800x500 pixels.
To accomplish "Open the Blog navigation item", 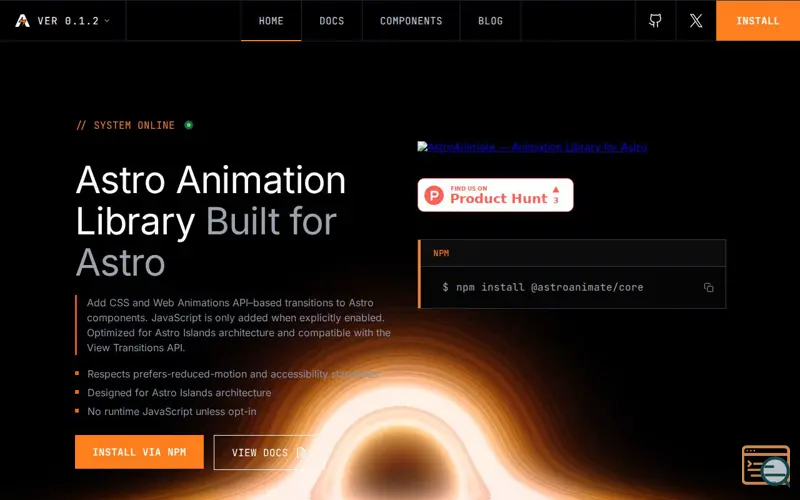I will [x=490, y=21].
